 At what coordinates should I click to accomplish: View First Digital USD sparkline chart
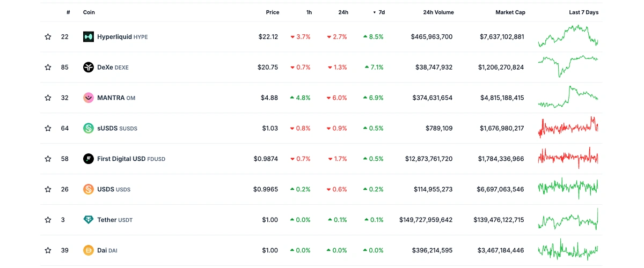568,158
